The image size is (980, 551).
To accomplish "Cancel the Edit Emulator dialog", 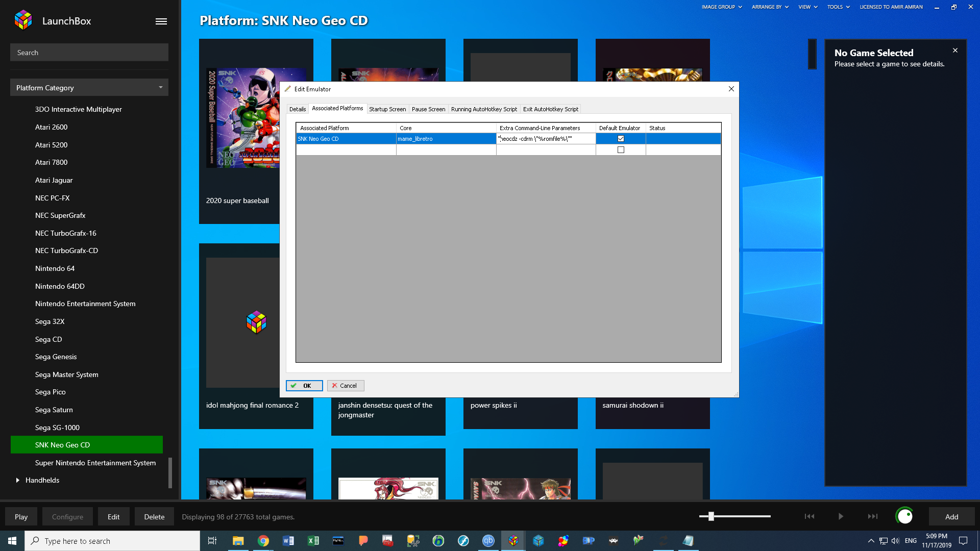I will coord(346,386).
